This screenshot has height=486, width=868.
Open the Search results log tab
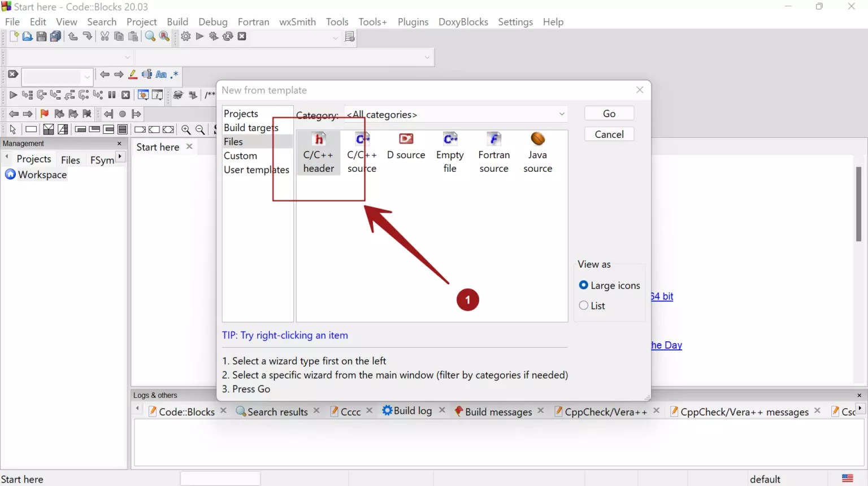[x=272, y=411]
